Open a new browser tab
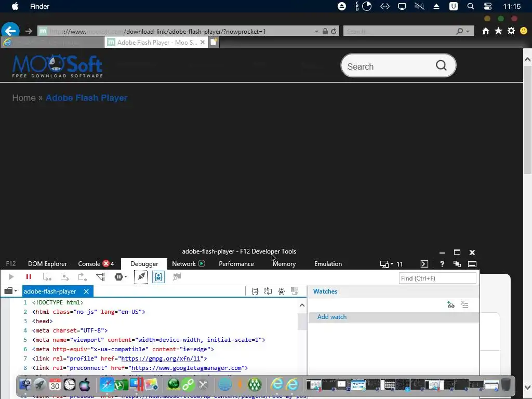This screenshot has width=532, height=399. 214,42
